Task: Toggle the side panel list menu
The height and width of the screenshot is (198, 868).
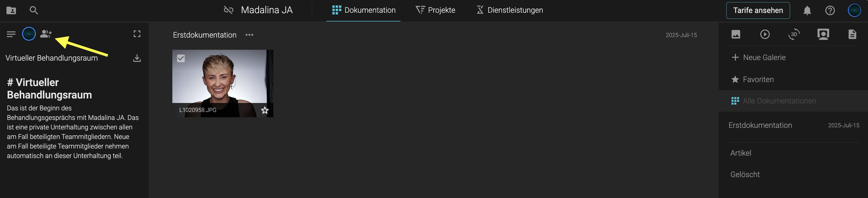Action: [11, 34]
